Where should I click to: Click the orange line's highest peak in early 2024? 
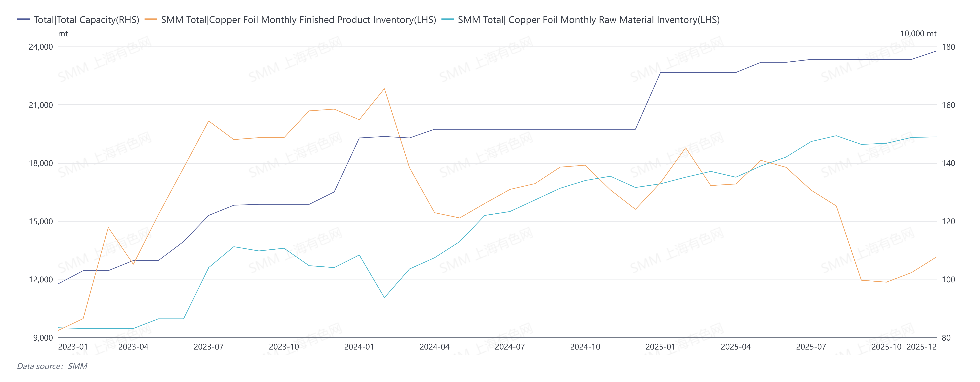pos(384,89)
